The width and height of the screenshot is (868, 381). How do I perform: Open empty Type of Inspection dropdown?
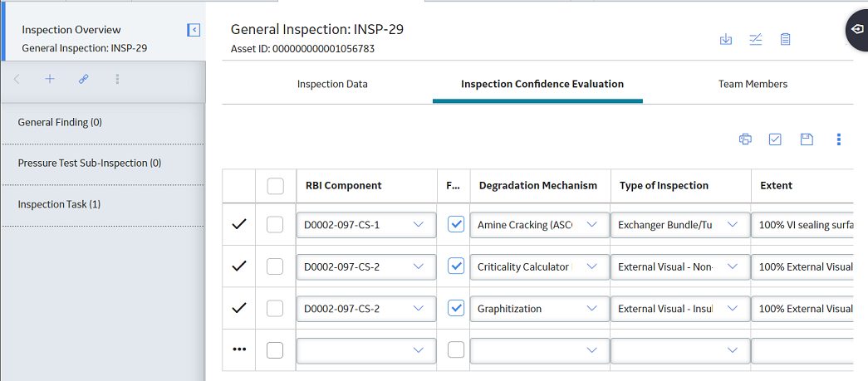point(680,349)
